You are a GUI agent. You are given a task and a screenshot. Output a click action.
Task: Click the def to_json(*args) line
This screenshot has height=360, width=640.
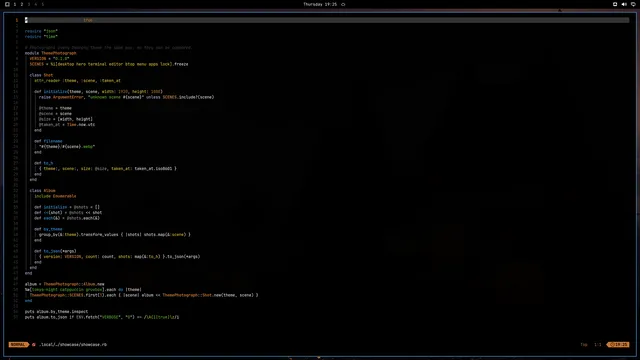coord(55,251)
